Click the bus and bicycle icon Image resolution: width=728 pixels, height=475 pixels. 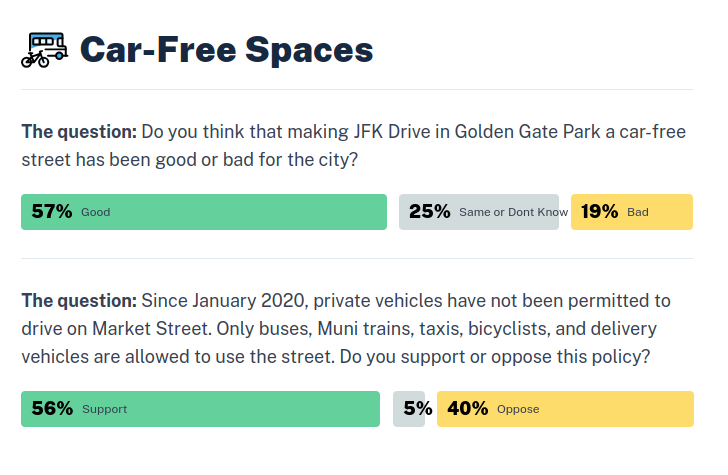tap(44, 49)
